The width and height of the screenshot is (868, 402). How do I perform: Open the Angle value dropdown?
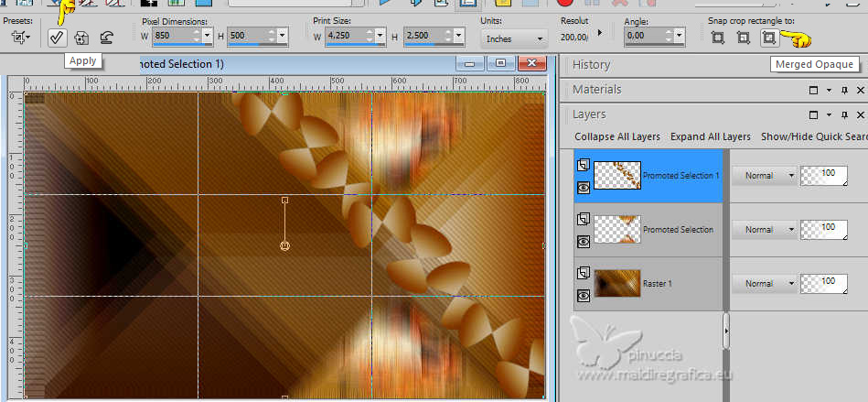680,37
